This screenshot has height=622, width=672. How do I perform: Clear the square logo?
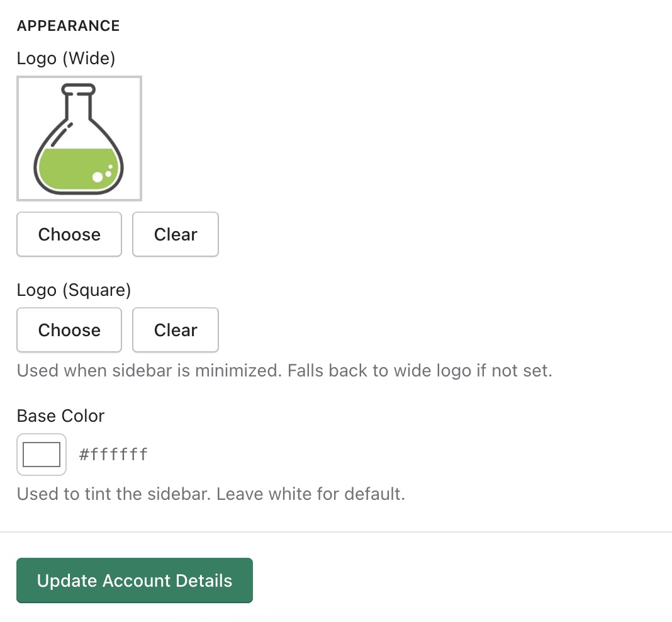coord(176,330)
